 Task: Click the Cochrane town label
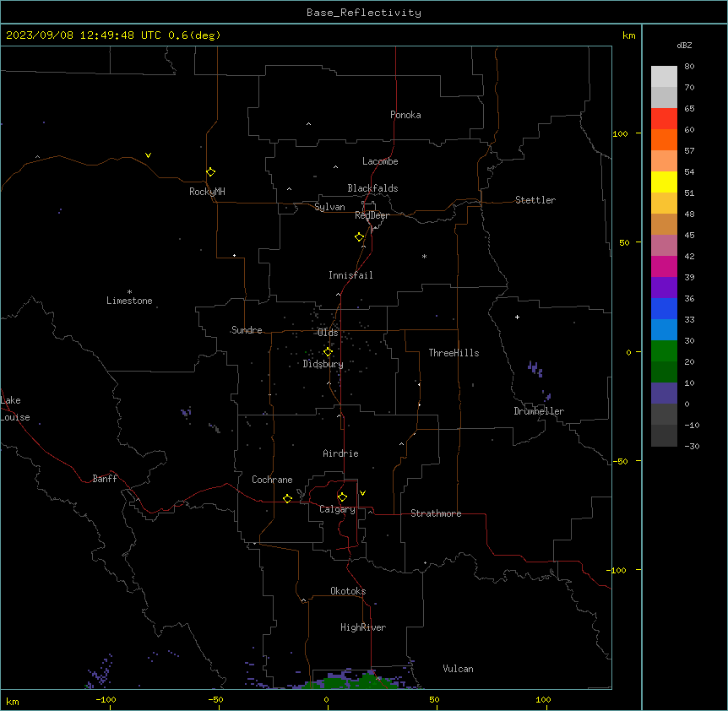[272, 480]
